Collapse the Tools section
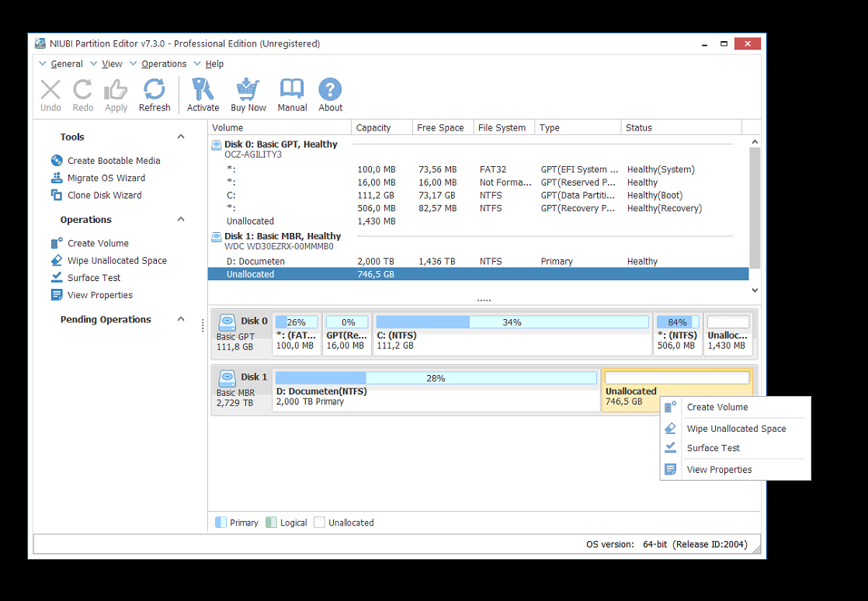The image size is (868, 601). (181, 137)
